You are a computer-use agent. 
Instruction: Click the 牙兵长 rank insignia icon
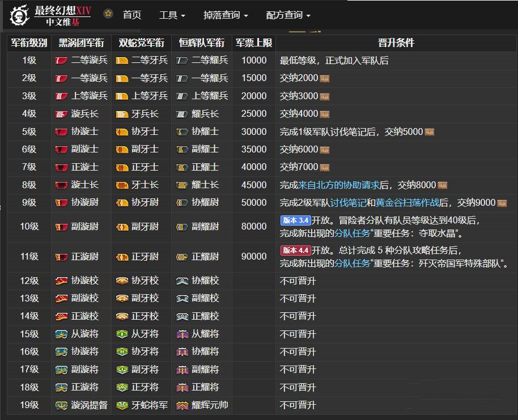coord(122,114)
